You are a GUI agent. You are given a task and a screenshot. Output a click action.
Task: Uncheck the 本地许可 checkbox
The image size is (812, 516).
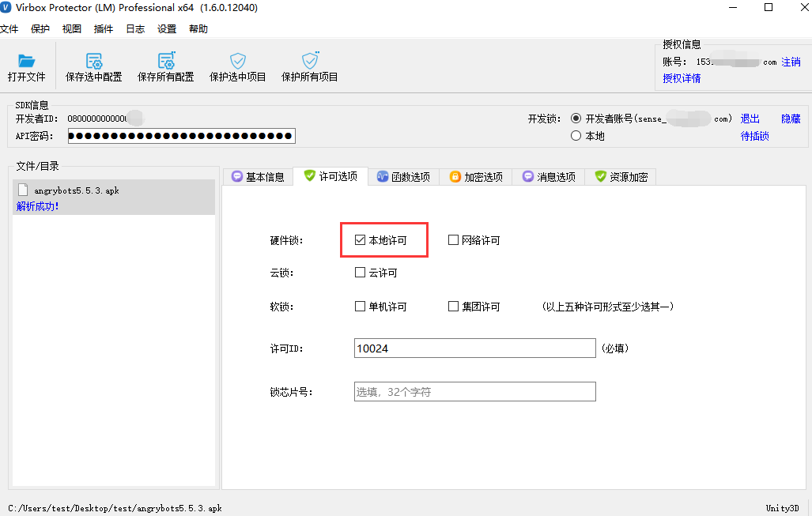(x=360, y=240)
